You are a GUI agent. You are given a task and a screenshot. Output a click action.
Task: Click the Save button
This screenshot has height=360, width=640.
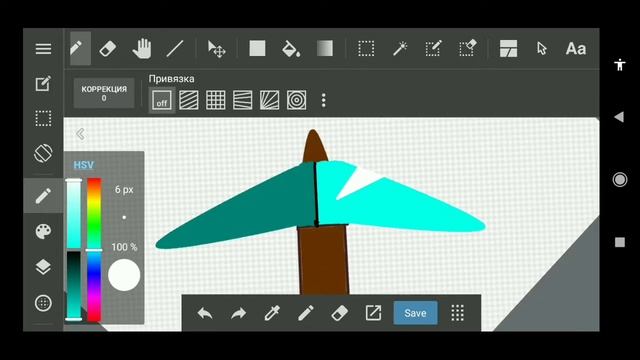click(x=416, y=313)
